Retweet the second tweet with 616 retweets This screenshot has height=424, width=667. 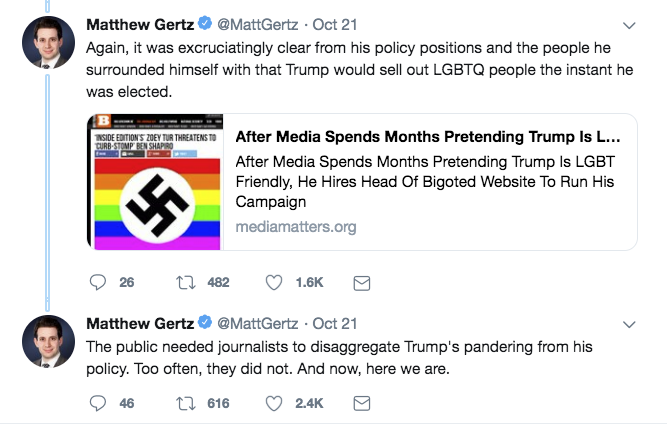(187, 403)
